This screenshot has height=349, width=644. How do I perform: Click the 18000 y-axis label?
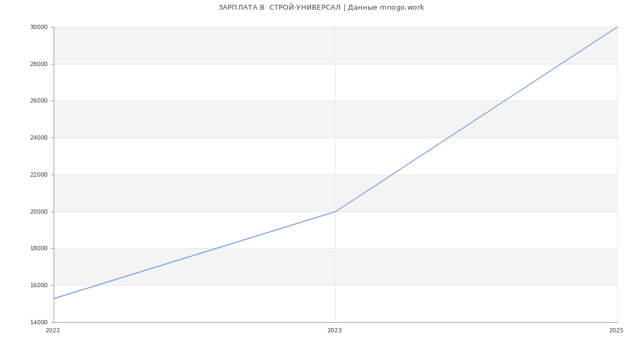(39, 249)
